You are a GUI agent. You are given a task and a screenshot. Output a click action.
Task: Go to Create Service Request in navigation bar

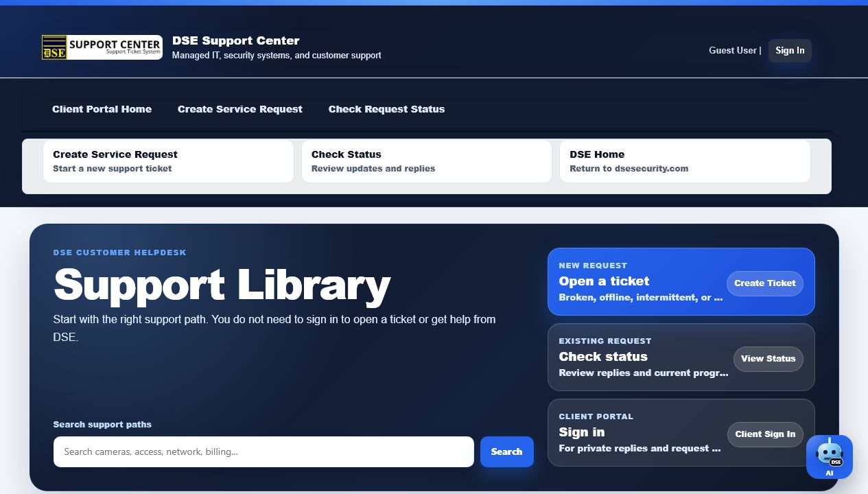240,109
